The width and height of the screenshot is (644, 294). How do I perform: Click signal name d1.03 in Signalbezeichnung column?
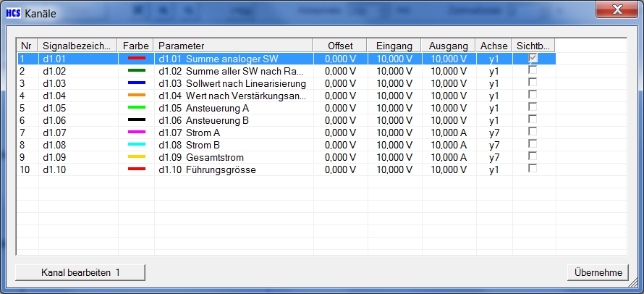(54, 83)
